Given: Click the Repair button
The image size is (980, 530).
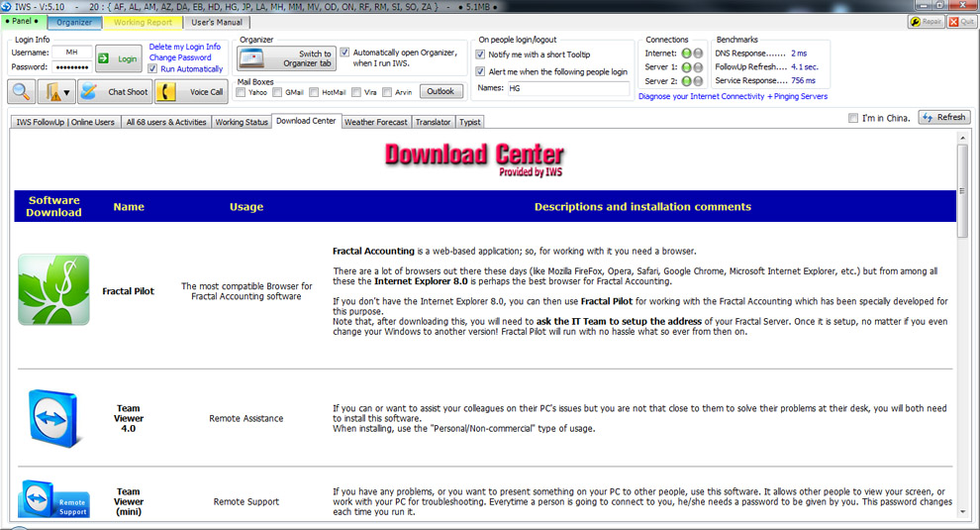Looking at the screenshot, I should pos(927,21).
